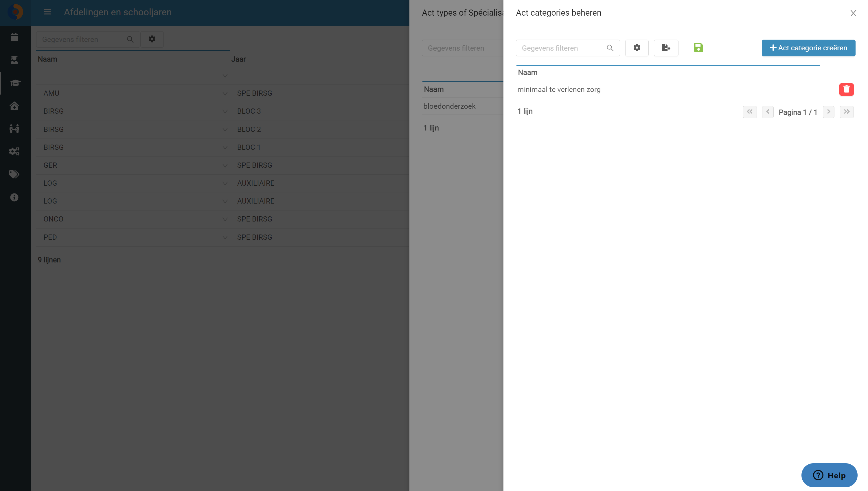The image size is (868, 491).
Task: Expand the BIRSG BLOC 1 row chevron
Action: [225, 147]
